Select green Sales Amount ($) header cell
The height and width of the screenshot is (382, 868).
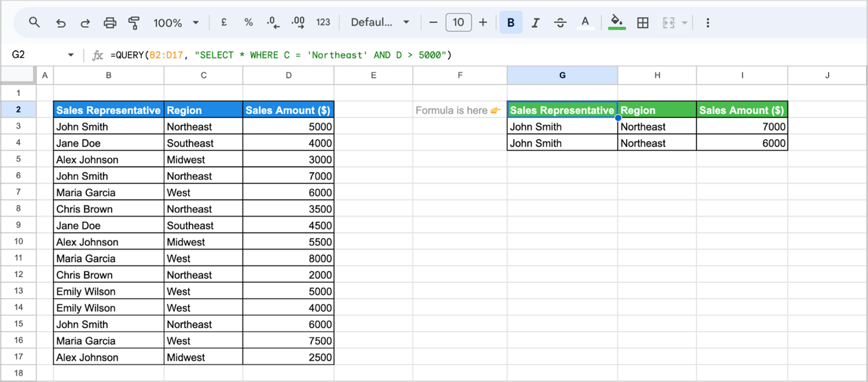coord(742,110)
